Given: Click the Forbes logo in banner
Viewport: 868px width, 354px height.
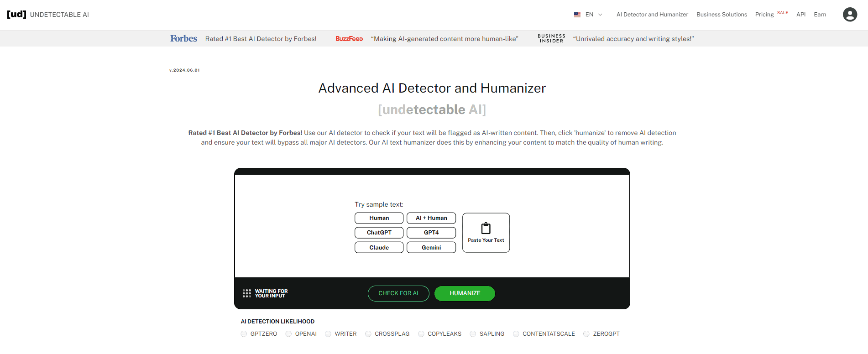Looking at the screenshot, I should [184, 39].
